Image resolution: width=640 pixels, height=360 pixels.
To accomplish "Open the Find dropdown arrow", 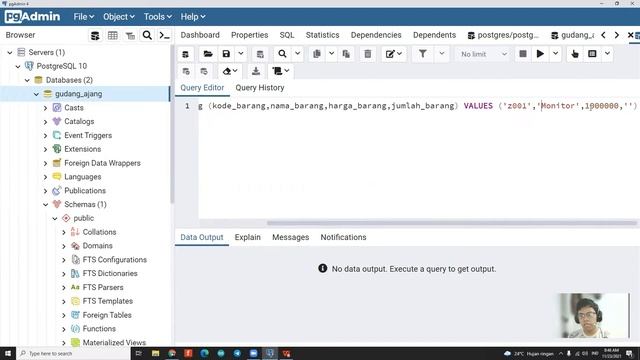I will [x=298, y=54].
